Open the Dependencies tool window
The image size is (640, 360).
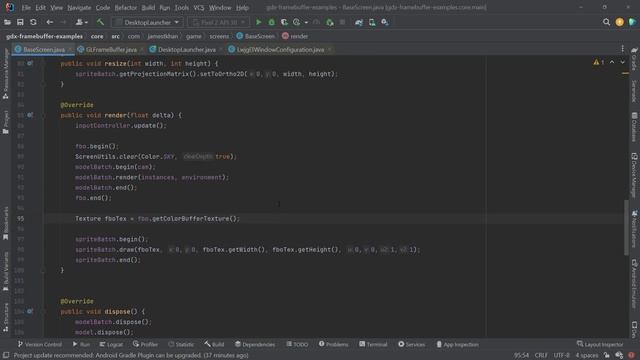tap(255, 344)
